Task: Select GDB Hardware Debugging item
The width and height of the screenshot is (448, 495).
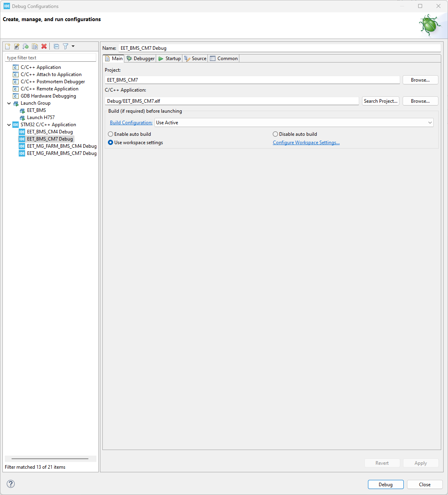Action: tap(48, 96)
